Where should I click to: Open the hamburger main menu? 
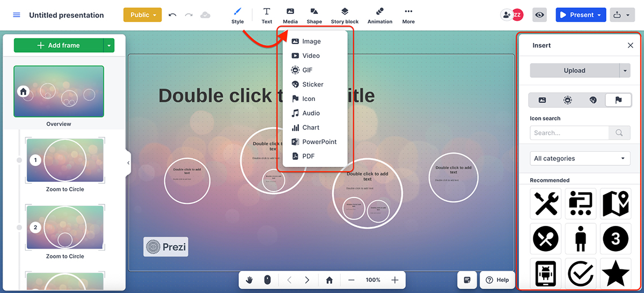point(17,15)
